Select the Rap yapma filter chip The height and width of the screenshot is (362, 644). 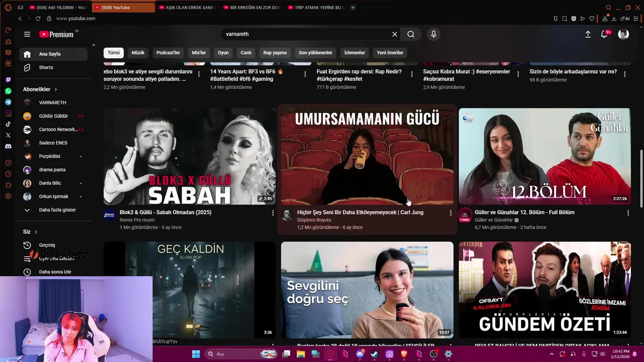click(275, 53)
